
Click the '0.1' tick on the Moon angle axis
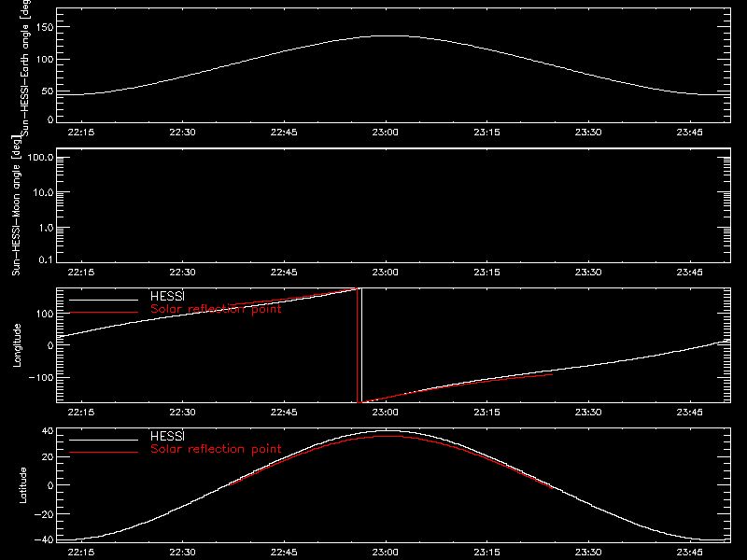coord(46,259)
